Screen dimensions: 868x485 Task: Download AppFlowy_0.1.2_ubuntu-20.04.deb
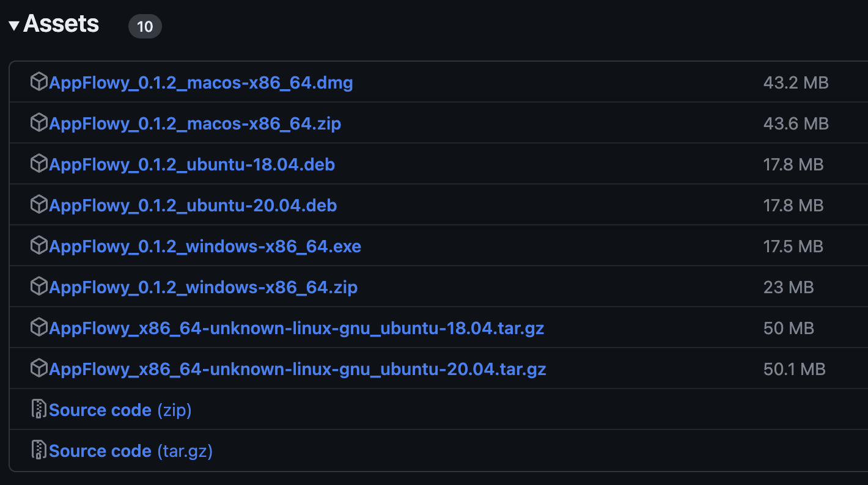(193, 205)
